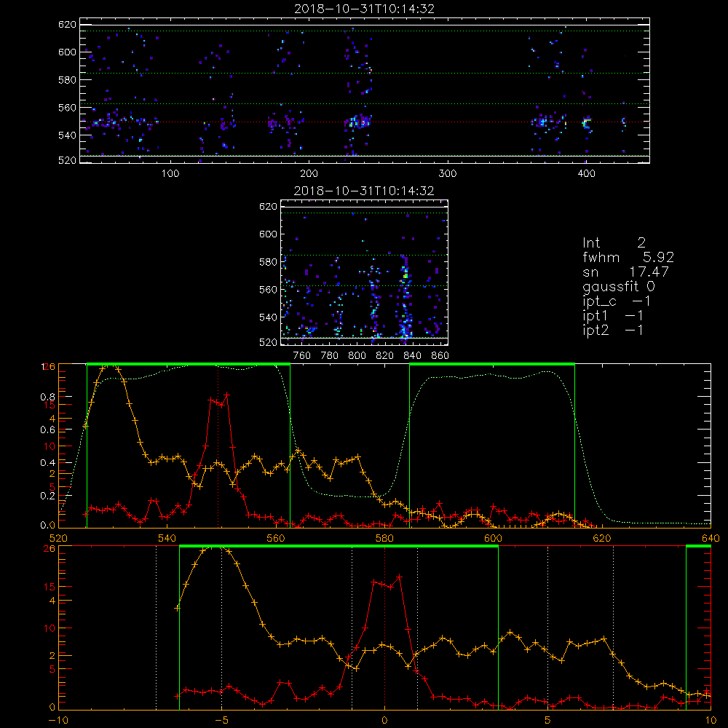The image size is (728, 728).
Task: Click y-axis label 0.4 on the profile plot
Action: (x=48, y=462)
